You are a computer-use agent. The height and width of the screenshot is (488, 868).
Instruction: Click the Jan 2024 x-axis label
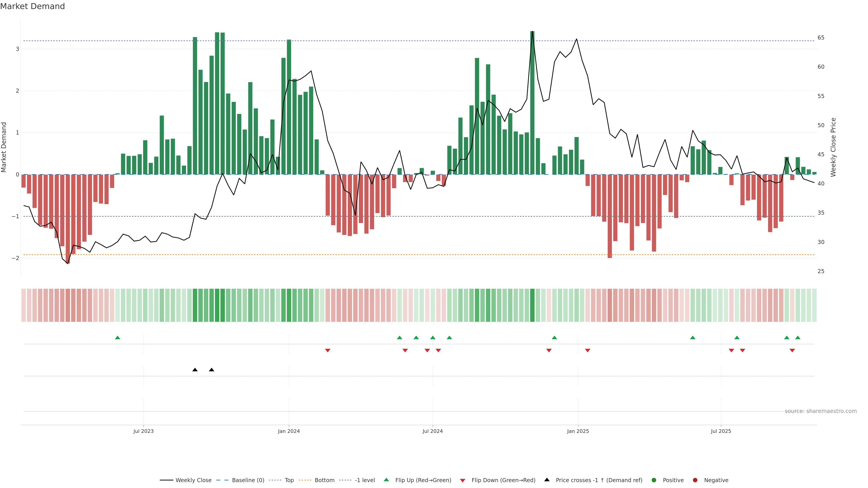(x=289, y=431)
